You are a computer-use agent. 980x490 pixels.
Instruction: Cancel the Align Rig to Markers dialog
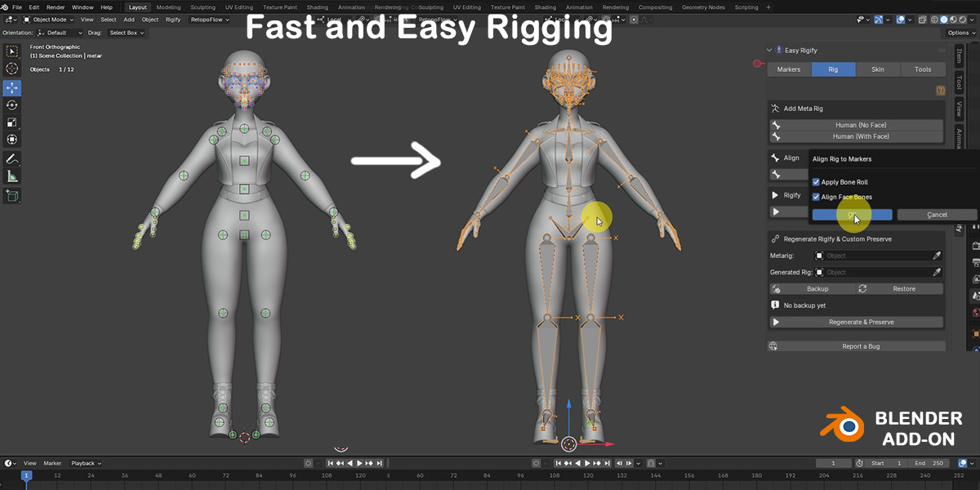[x=937, y=215]
